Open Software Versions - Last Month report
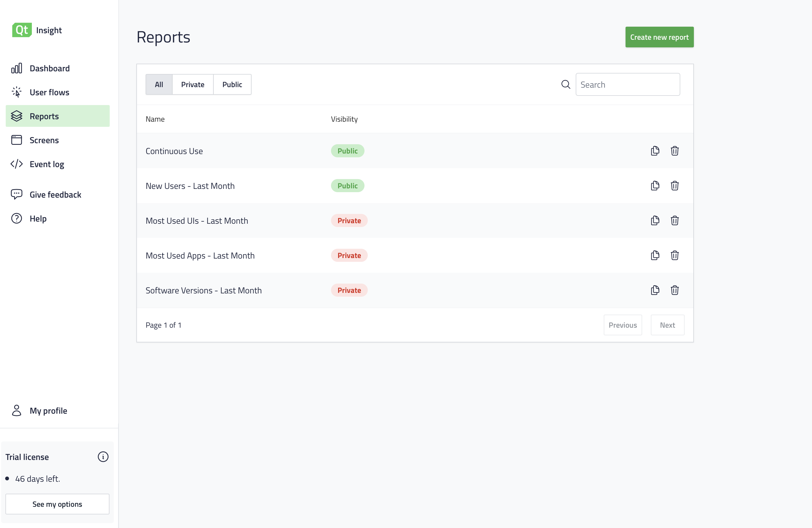This screenshot has height=528, width=812. 203,290
